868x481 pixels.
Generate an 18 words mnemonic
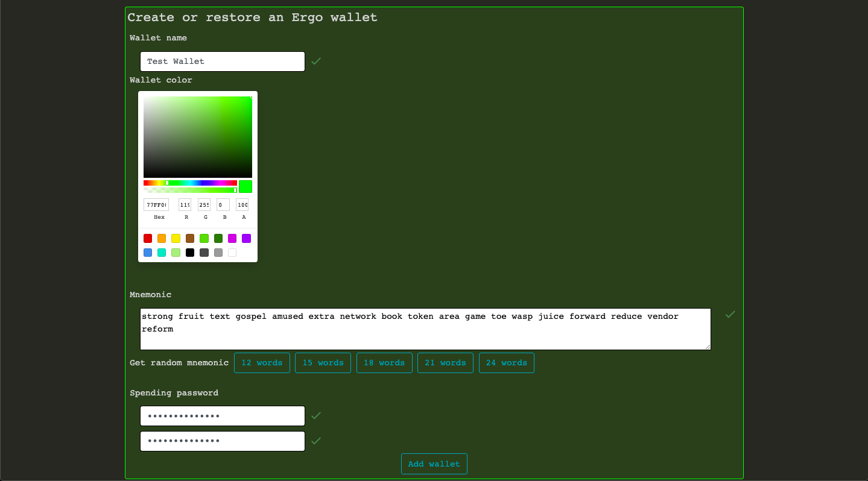[x=384, y=363]
